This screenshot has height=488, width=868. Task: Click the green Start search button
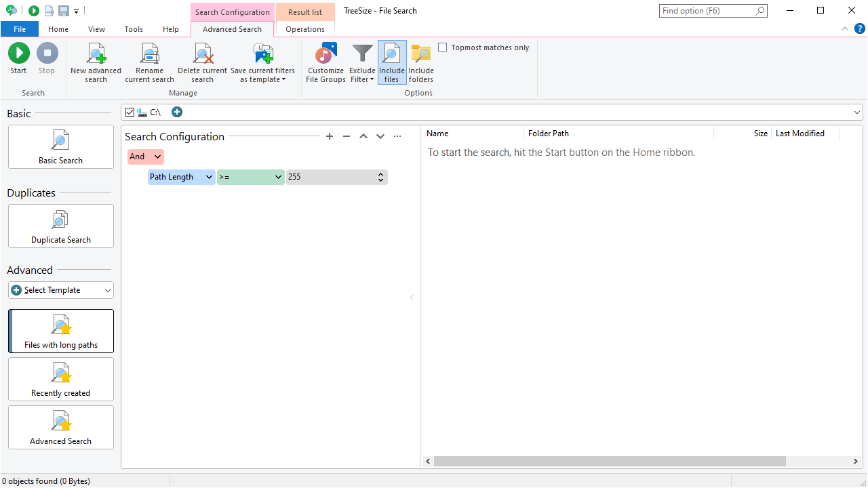click(x=18, y=54)
